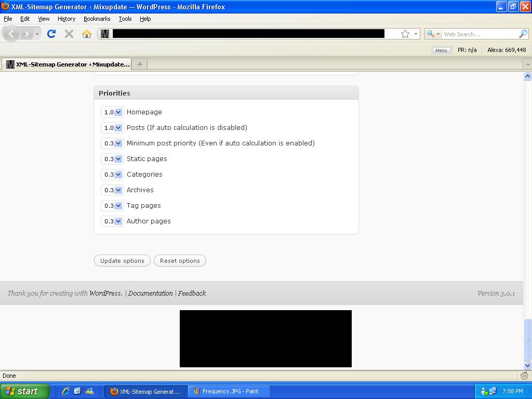Click into the Web Search field
The height and width of the screenshot is (399, 532).
[480, 34]
